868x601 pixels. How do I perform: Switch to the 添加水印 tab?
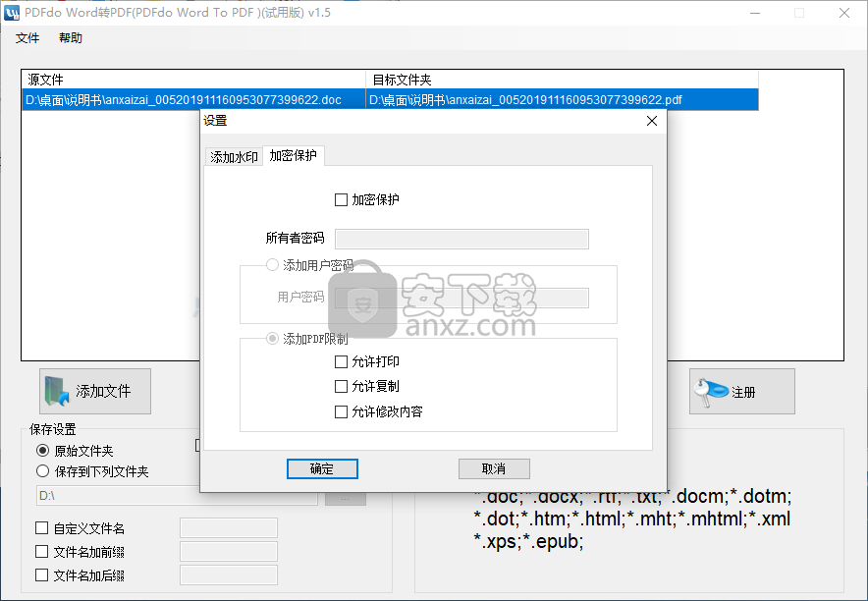[234, 157]
